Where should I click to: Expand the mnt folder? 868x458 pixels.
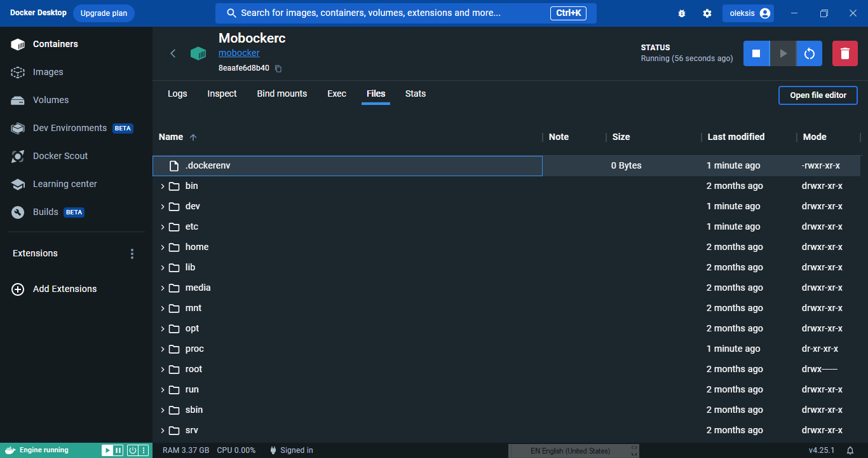pos(163,309)
